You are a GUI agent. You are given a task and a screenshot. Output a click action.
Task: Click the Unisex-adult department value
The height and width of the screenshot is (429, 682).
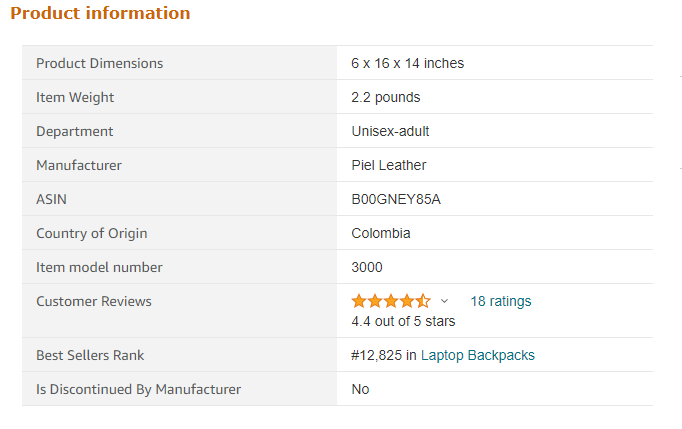click(x=390, y=131)
